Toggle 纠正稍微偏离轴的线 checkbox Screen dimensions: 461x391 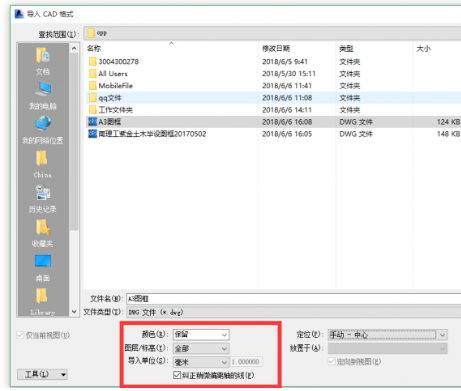177,375
